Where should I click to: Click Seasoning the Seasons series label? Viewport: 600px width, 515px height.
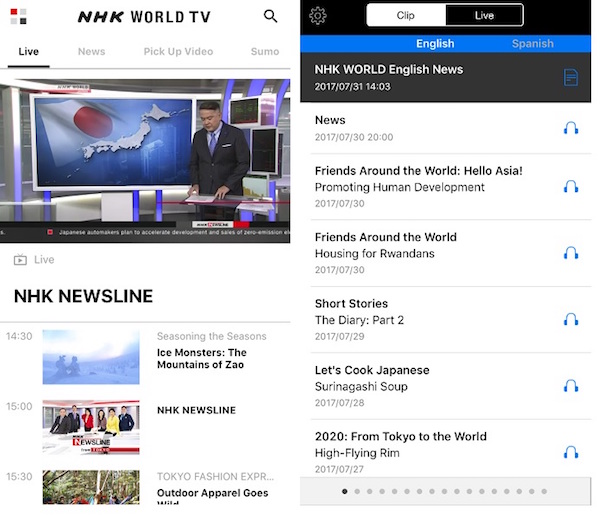click(x=212, y=336)
